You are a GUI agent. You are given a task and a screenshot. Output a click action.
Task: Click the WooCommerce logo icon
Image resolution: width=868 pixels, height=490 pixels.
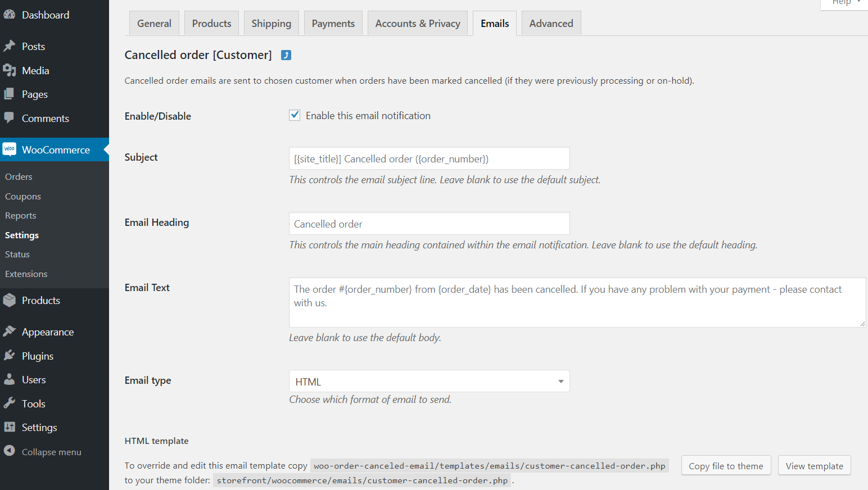tap(10, 149)
